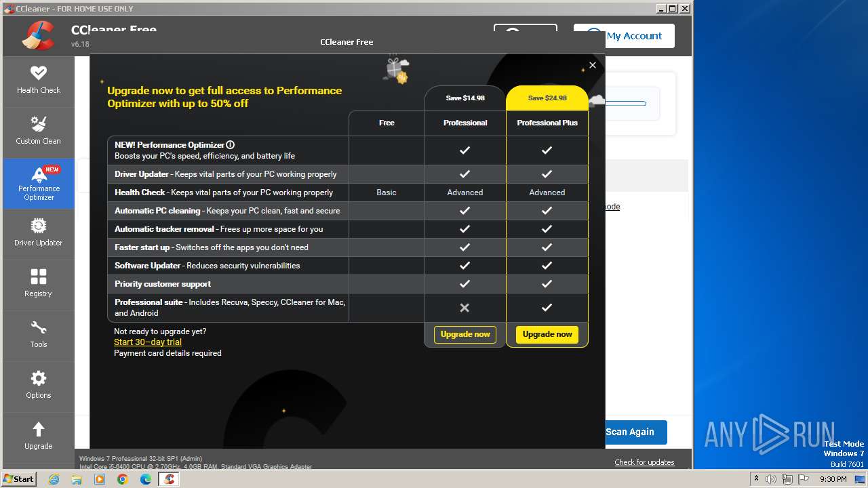This screenshot has height=488, width=868.
Task: Open Registry cleaner section
Action: (x=39, y=283)
